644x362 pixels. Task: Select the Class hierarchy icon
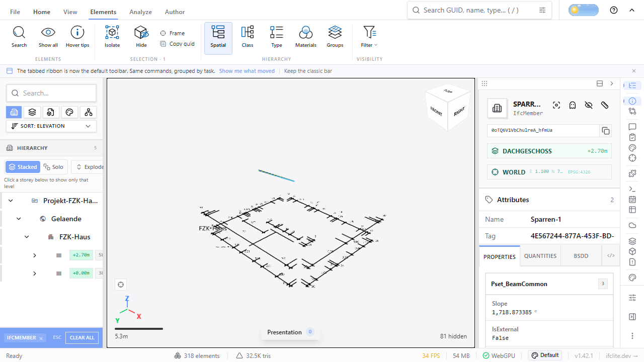(x=248, y=33)
